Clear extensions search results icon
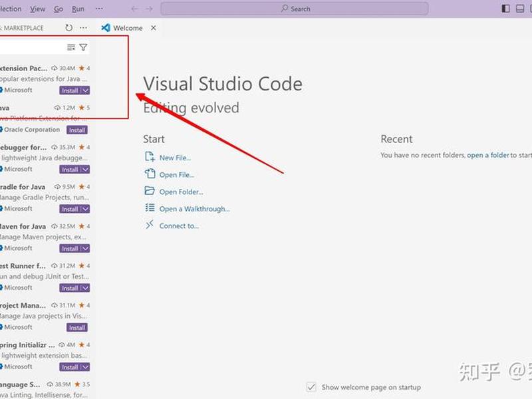Image resolution: width=532 pixels, height=399 pixels. click(71, 47)
